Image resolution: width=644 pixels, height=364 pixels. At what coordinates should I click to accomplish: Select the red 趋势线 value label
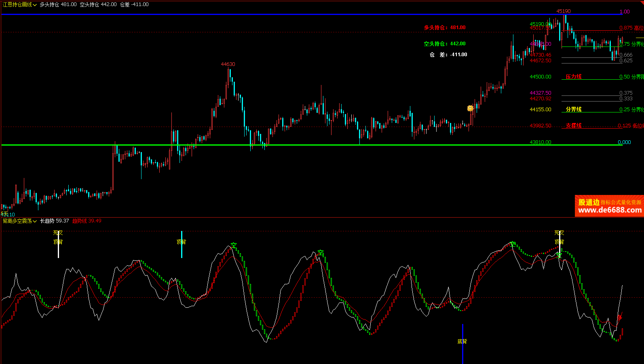click(x=87, y=221)
